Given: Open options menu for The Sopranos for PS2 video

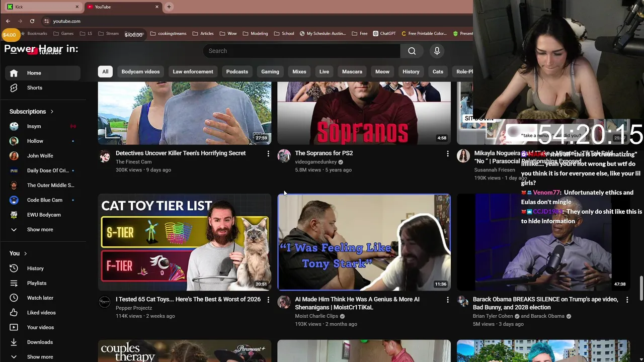Looking at the screenshot, I should coord(447,153).
